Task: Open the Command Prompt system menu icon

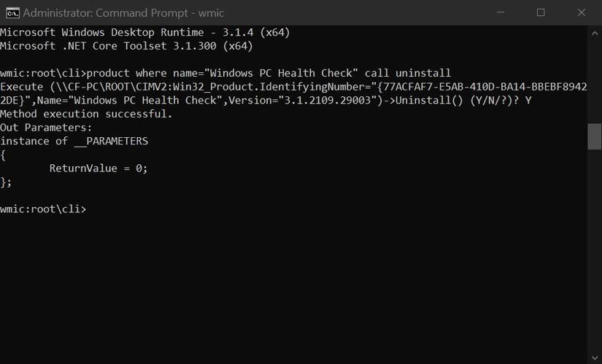Action: point(12,12)
